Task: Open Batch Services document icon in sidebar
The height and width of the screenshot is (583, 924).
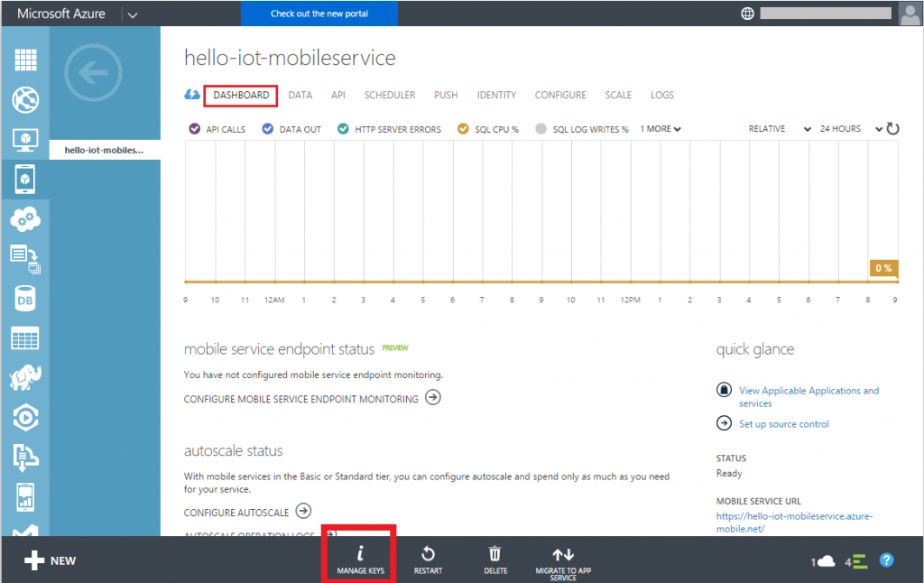Action: [25, 259]
